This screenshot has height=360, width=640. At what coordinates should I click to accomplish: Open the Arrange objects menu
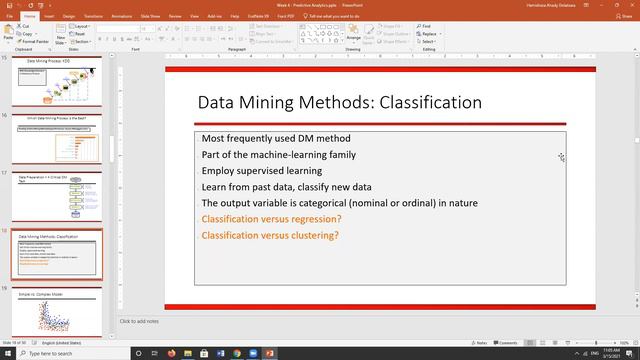[x=353, y=33]
